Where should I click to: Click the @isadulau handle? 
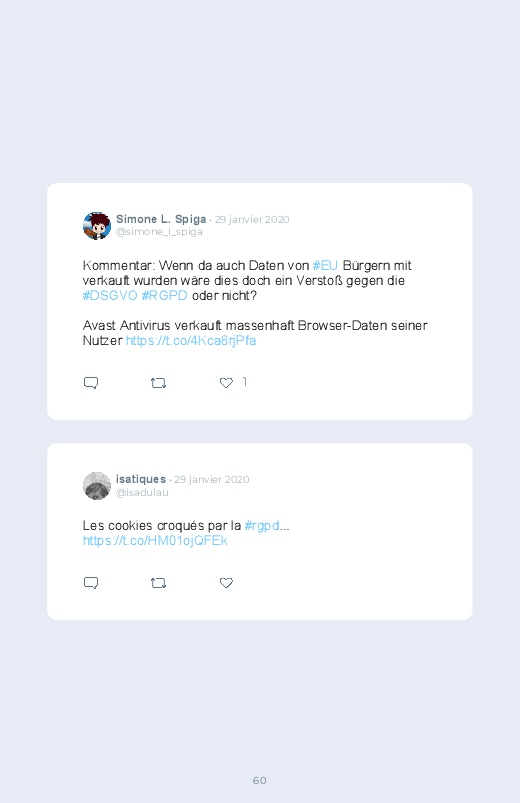tap(142, 492)
